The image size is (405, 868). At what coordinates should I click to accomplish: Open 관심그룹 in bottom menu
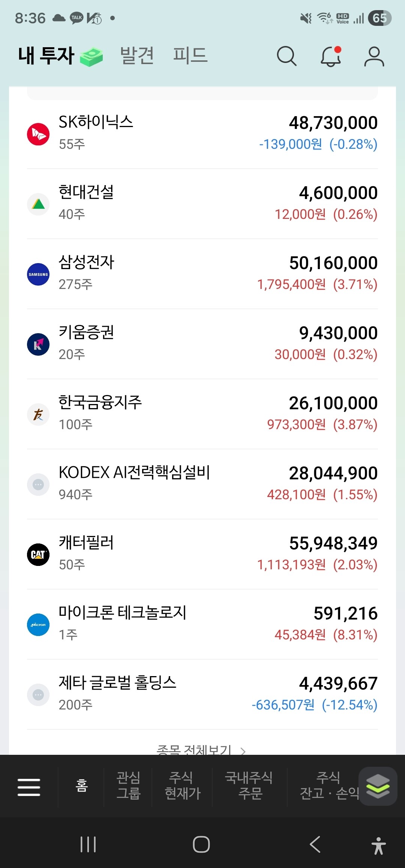(128, 786)
